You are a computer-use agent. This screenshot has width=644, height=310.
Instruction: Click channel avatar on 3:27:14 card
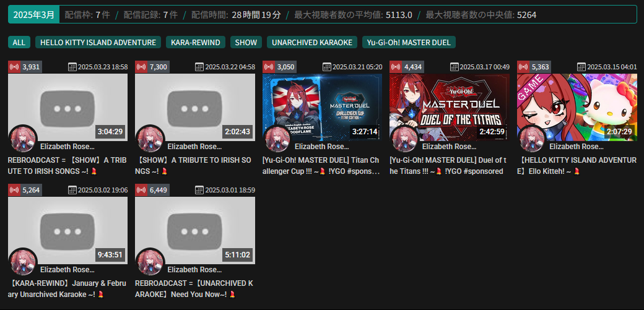pos(277,139)
